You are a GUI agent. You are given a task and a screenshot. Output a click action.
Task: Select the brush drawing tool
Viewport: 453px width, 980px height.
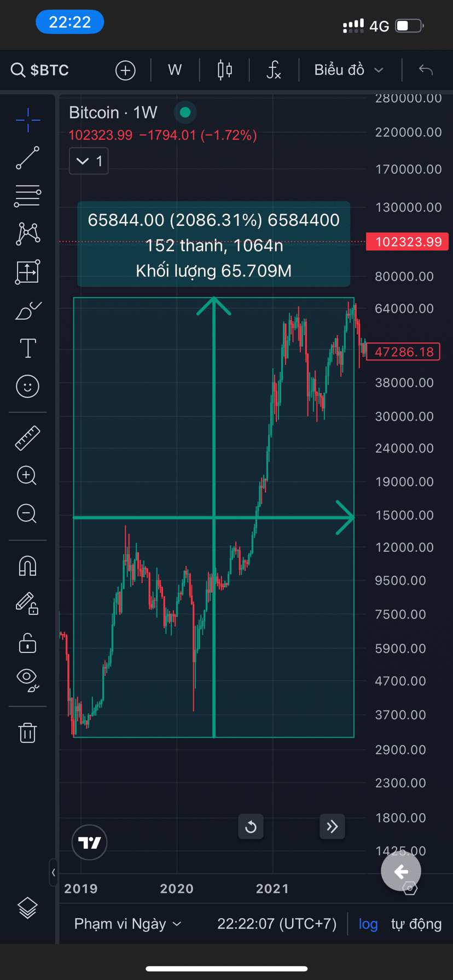pos(27,310)
